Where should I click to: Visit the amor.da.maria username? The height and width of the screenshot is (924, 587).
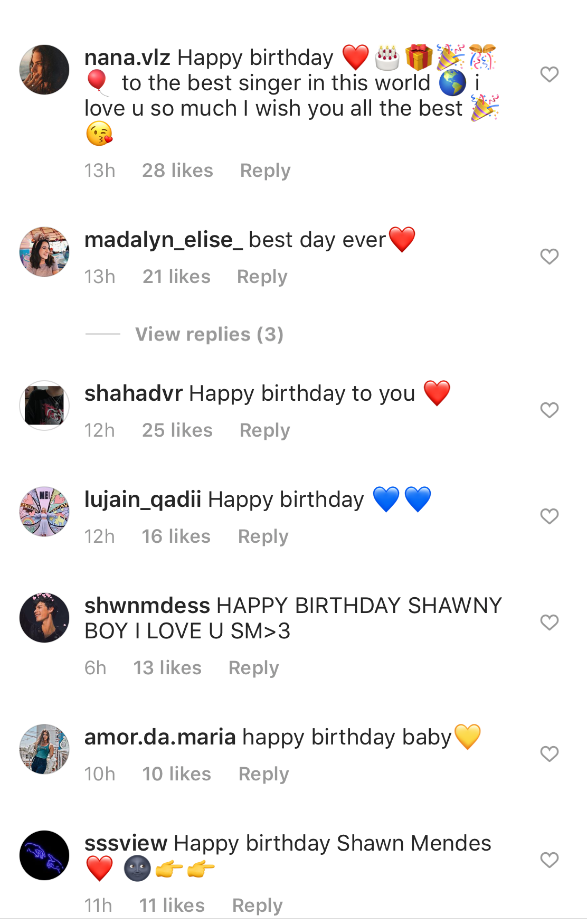(x=160, y=737)
